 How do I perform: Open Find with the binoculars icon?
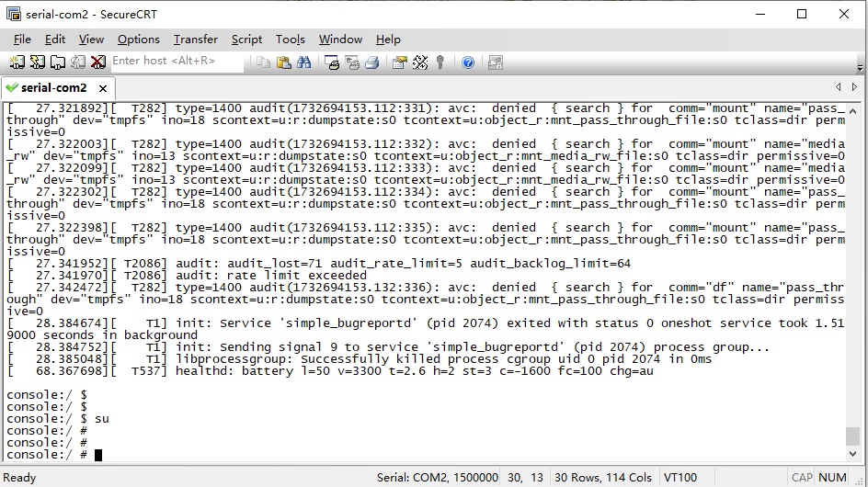(x=304, y=62)
